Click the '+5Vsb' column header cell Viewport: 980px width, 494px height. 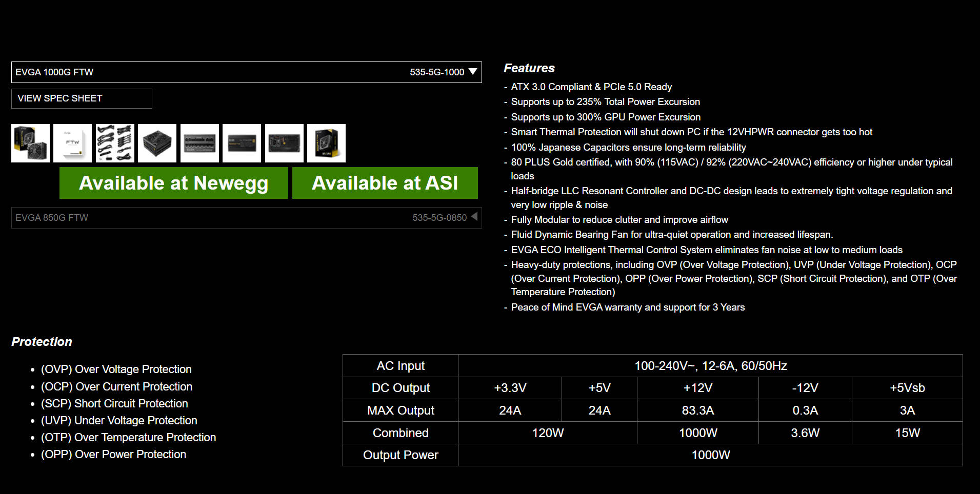click(x=907, y=388)
